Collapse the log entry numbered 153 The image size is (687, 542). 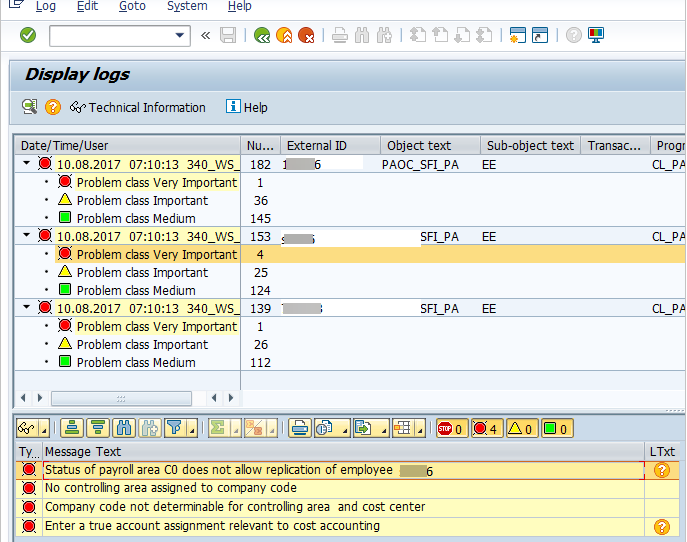tap(27, 235)
